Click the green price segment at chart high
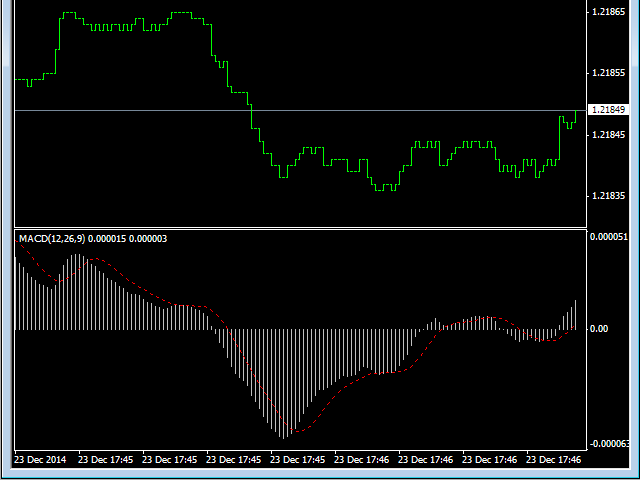Screen dimensions: 640x480 (x=182, y=13)
